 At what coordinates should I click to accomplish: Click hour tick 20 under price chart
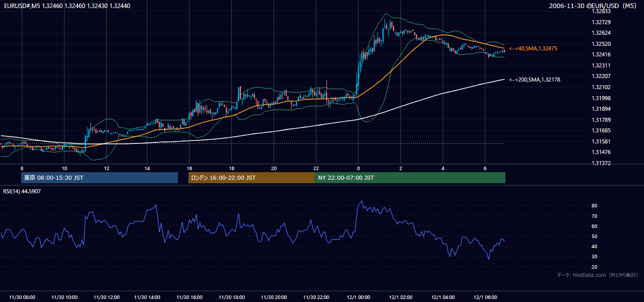point(274,168)
